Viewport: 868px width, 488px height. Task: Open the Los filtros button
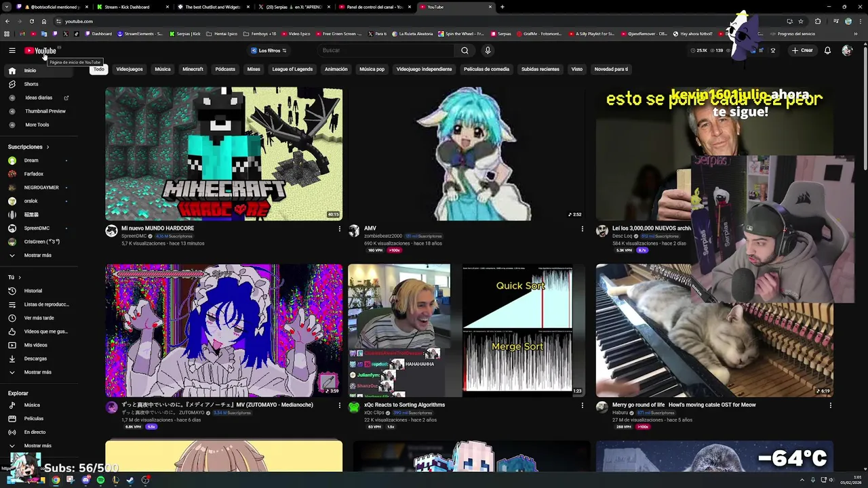(x=269, y=50)
